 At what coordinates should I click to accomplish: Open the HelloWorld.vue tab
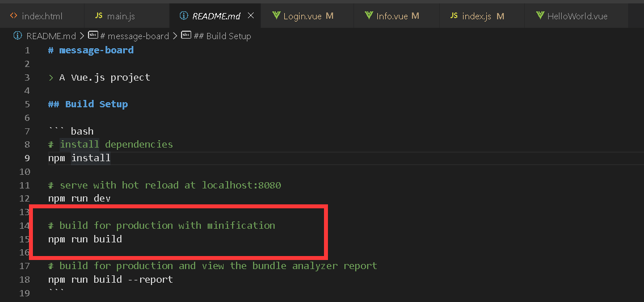point(576,16)
